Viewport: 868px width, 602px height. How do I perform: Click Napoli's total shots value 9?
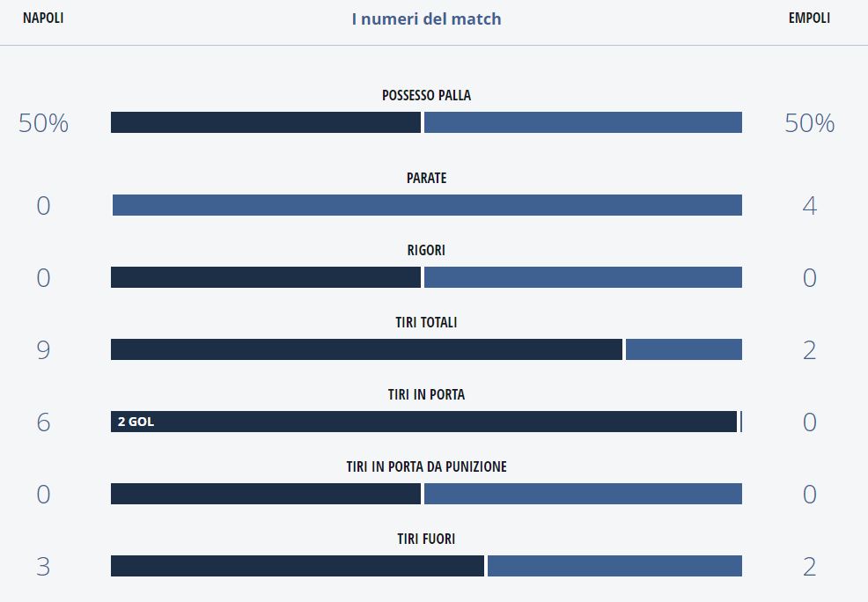(43, 350)
